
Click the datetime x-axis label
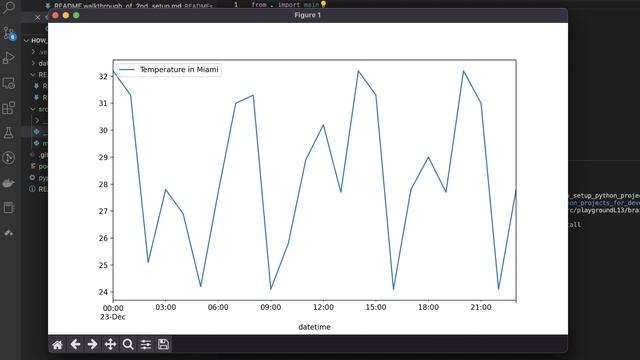pos(314,327)
